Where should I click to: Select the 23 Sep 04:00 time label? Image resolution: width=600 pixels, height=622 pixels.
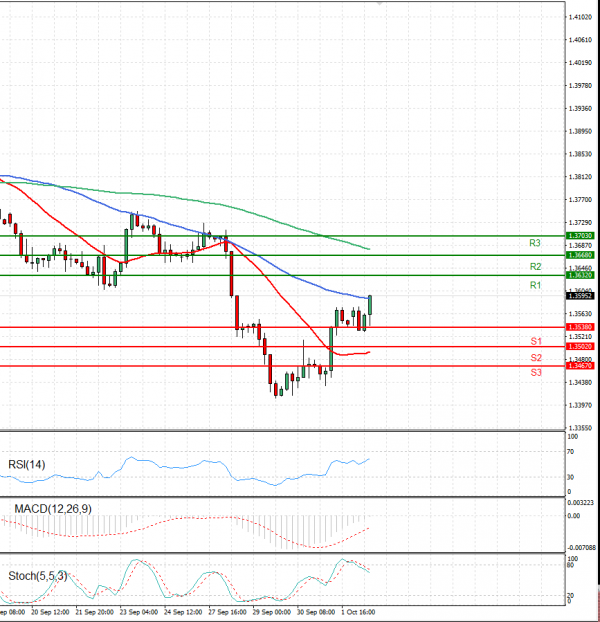tap(139, 612)
